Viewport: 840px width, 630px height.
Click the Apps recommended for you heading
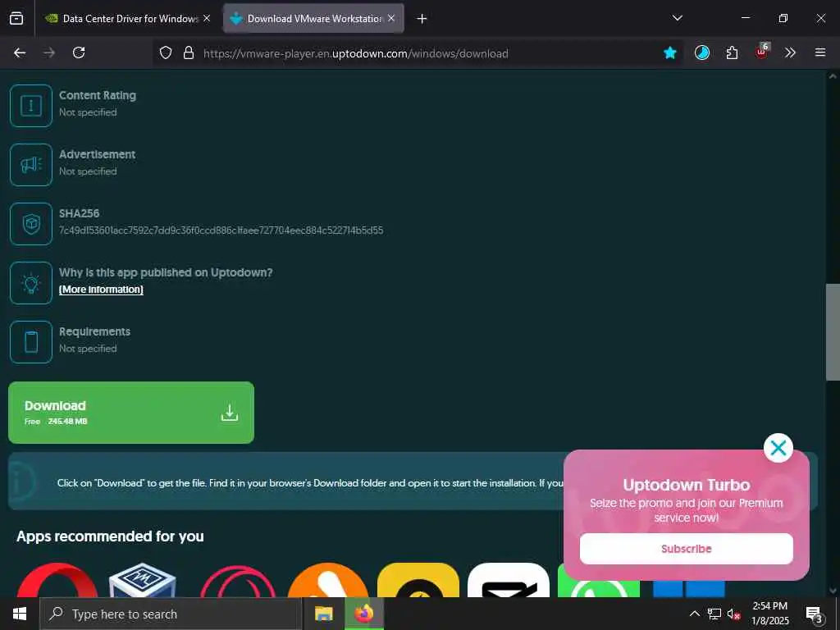(111, 536)
